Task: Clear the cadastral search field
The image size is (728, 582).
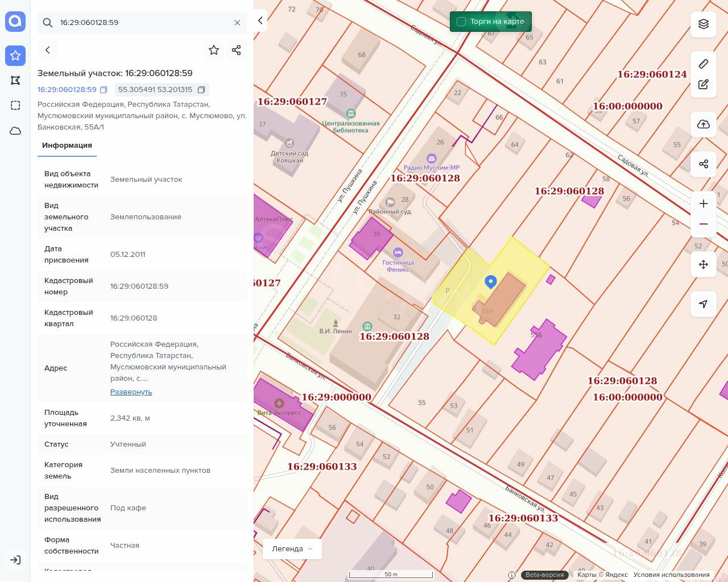Action: [237, 23]
